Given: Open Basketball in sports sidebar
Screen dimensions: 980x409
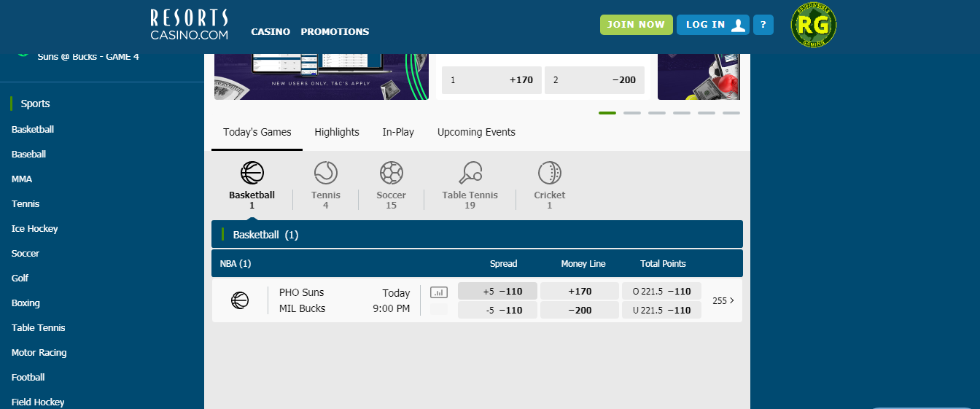Looking at the screenshot, I should (x=33, y=130).
